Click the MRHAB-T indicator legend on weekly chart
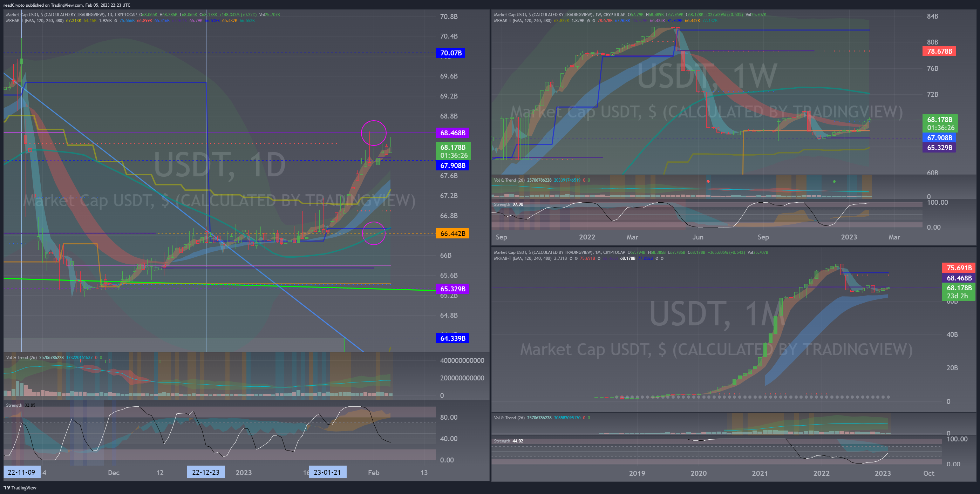The height and width of the screenshot is (494, 980). 522,21
